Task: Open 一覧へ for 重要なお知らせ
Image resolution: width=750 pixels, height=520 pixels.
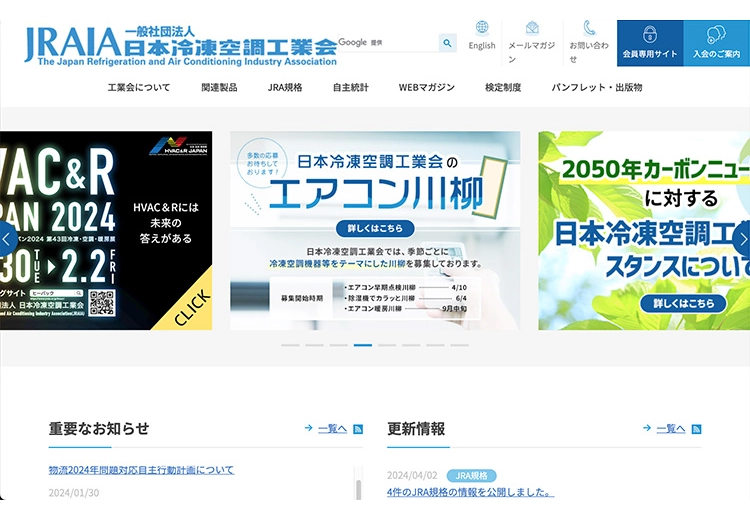Action: click(332, 429)
